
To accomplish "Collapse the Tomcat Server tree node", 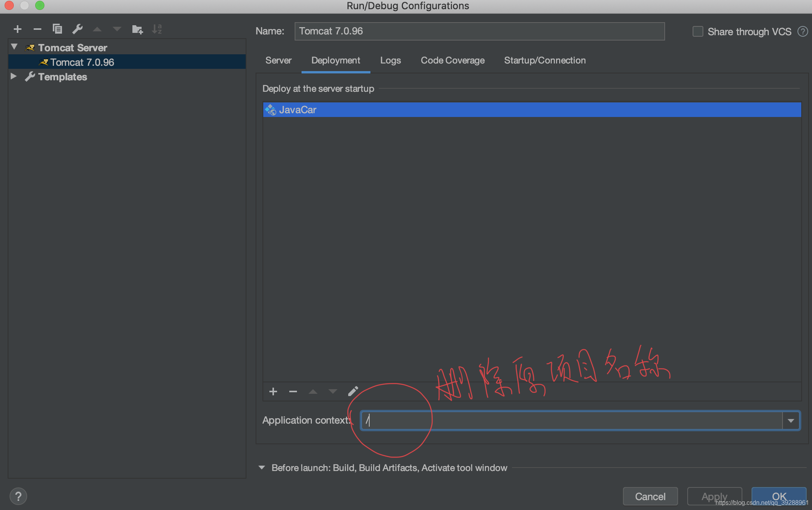I will (14, 47).
